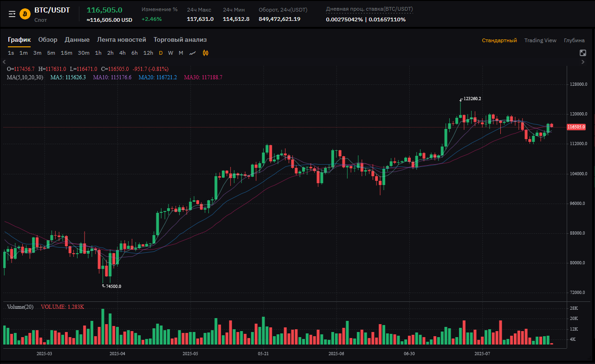Click the Bitcoin coin logo icon
Image resolution: width=595 pixels, height=364 pixels.
tap(25, 14)
